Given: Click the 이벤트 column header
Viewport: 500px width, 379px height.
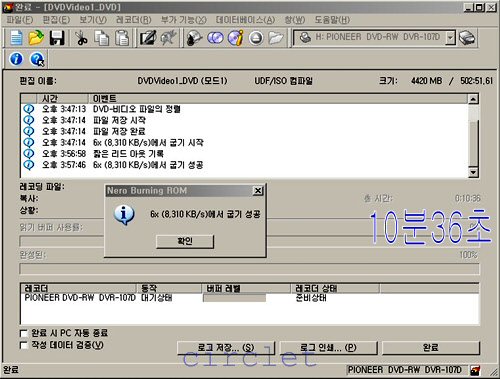Looking at the screenshot, I should click(278, 99).
